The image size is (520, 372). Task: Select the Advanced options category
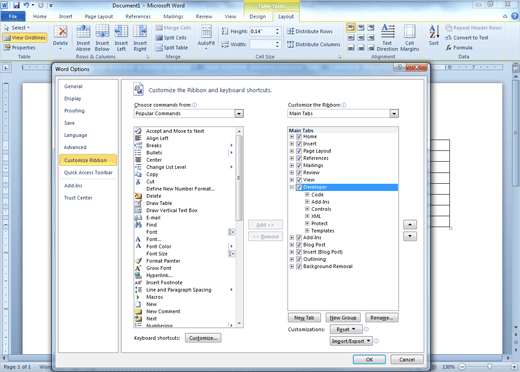click(x=75, y=147)
